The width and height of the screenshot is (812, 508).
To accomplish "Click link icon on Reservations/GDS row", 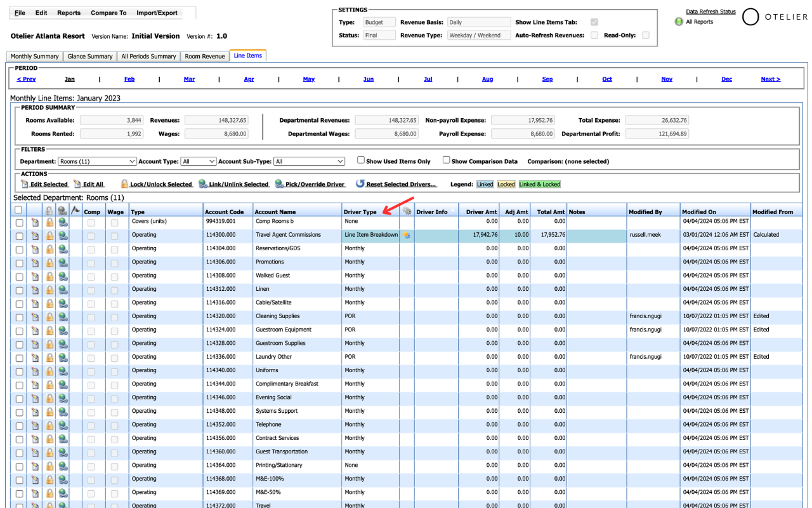I will point(63,250).
